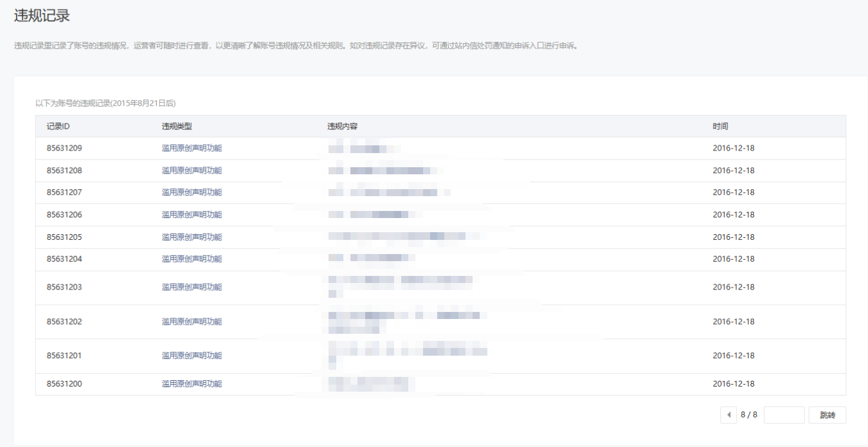Click the blurred violation content of record 85631203
Screen dimensions: 868x447
coord(400,286)
